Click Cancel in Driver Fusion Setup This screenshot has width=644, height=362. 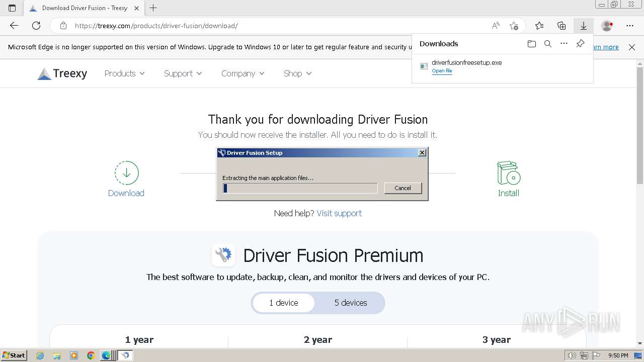tap(403, 188)
